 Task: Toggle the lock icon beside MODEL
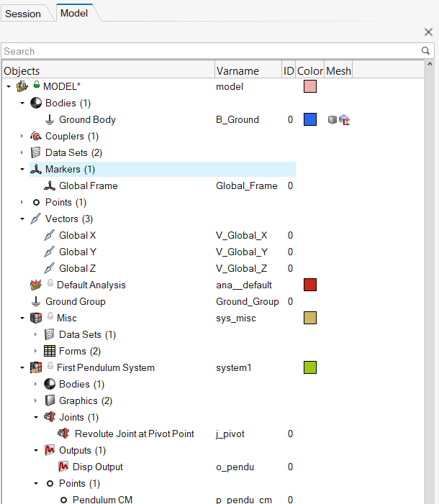pyautogui.click(x=37, y=86)
